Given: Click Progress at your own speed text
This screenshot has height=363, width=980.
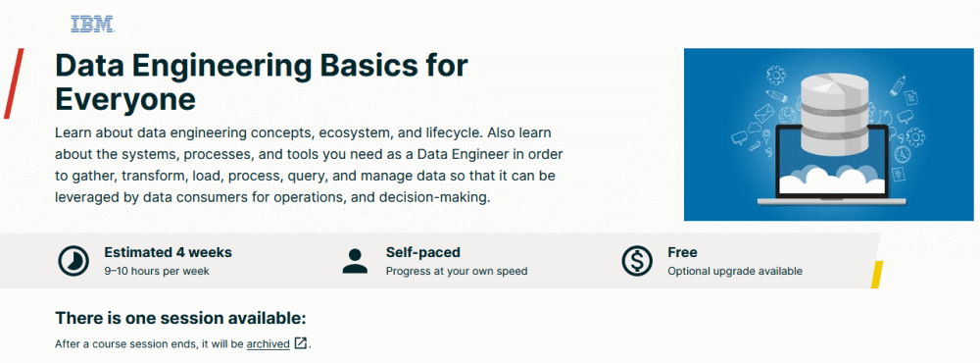Looking at the screenshot, I should coord(457,272).
